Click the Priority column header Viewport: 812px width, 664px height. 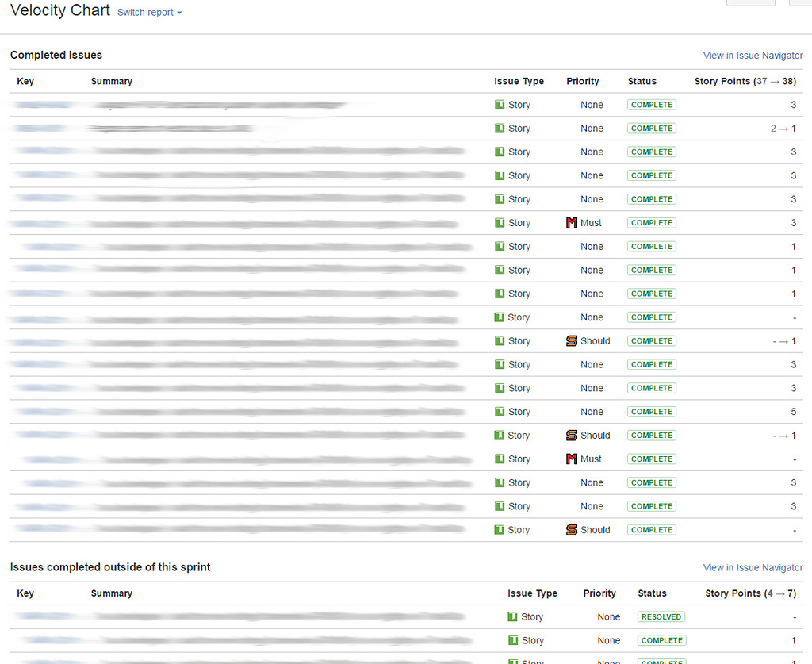583,80
